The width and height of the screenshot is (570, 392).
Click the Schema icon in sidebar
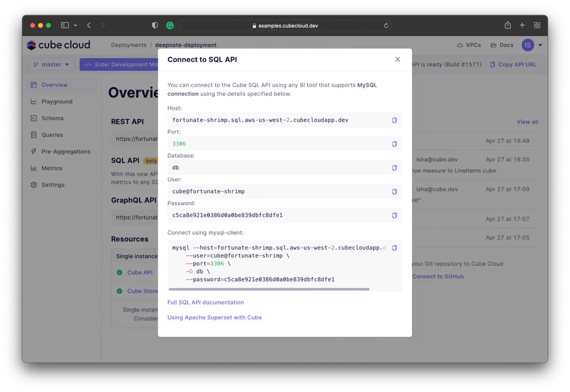34,118
